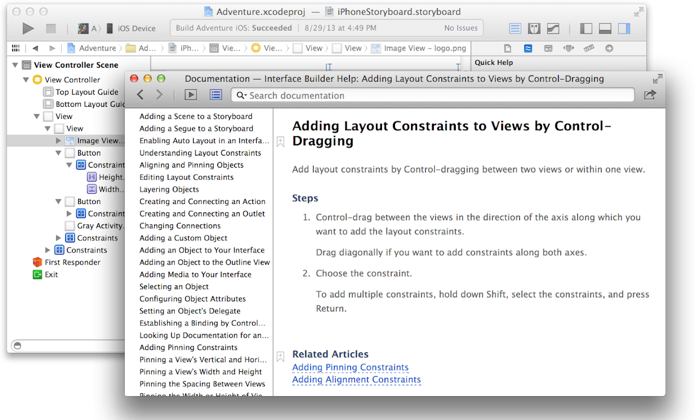Click the filter icon at outline bottom
The height and width of the screenshot is (420, 695).
point(17,345)
